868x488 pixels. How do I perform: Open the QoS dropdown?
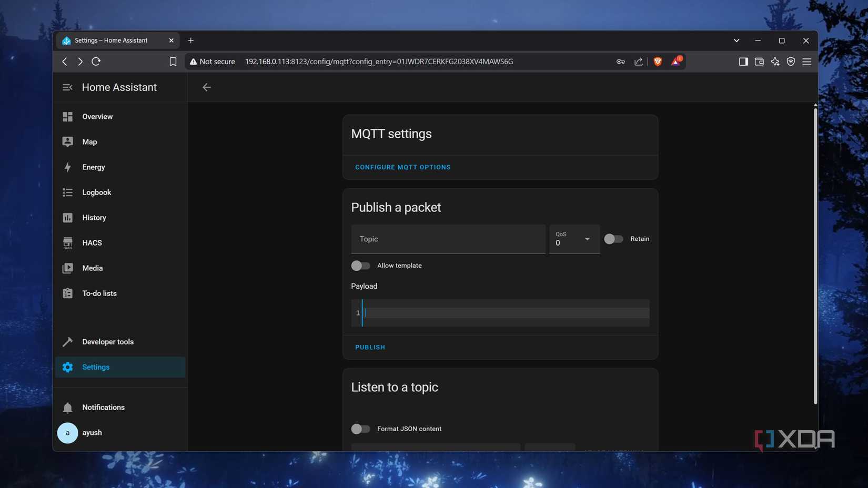(x=574, y=239)
